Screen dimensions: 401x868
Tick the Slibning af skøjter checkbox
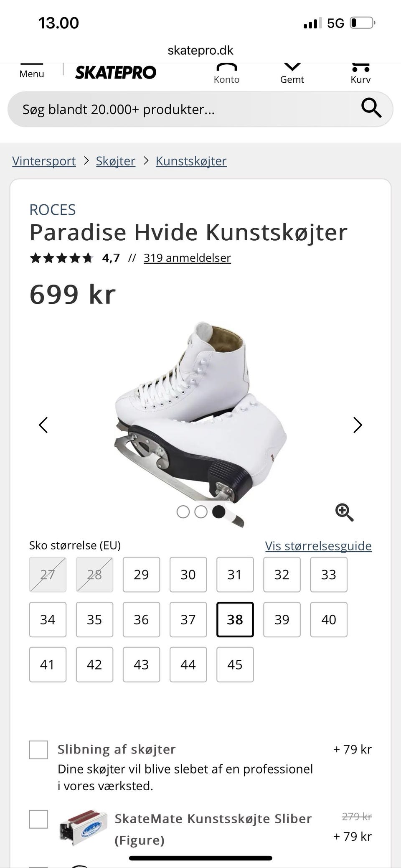tap(38, 750)
